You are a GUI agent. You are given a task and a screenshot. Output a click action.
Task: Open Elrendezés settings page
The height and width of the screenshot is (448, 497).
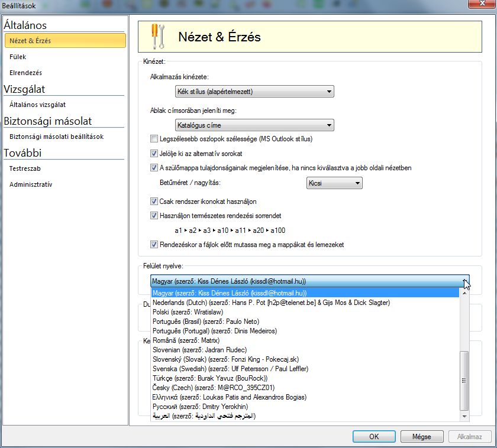click(x=25, y=73)
